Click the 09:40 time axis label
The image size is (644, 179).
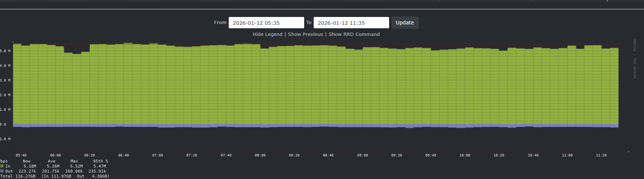431,155
